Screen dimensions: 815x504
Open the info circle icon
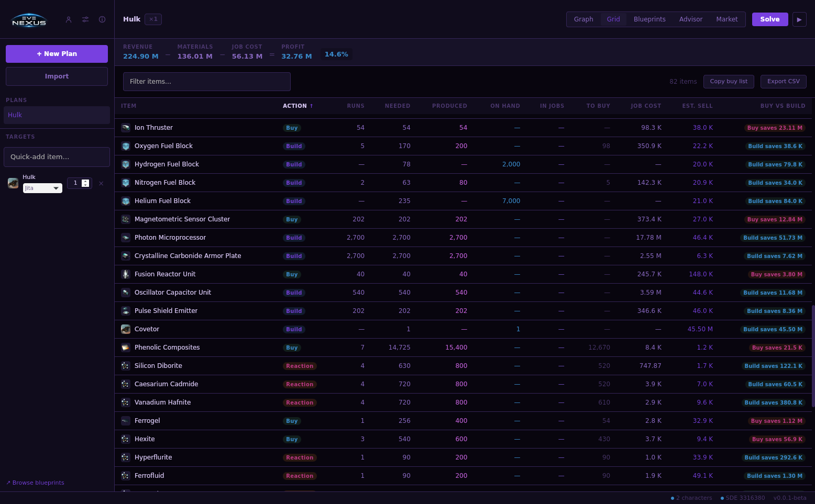click(x=102, y=19)
